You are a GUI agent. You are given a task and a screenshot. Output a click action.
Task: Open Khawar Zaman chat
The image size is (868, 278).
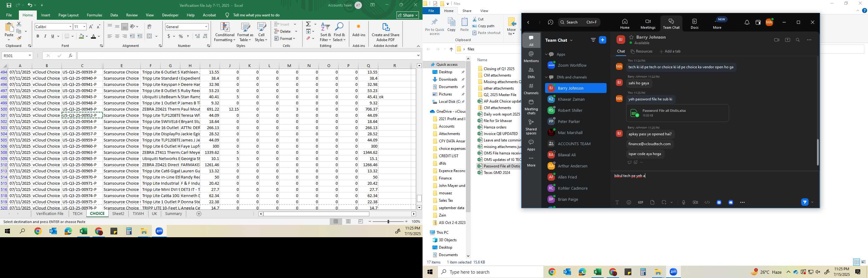[x=575, y=99]
